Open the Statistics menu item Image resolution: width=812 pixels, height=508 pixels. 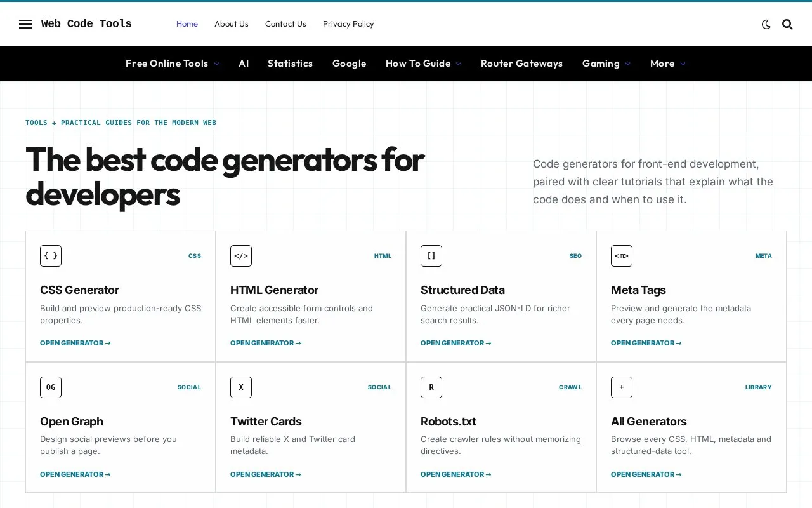(290, 63)
